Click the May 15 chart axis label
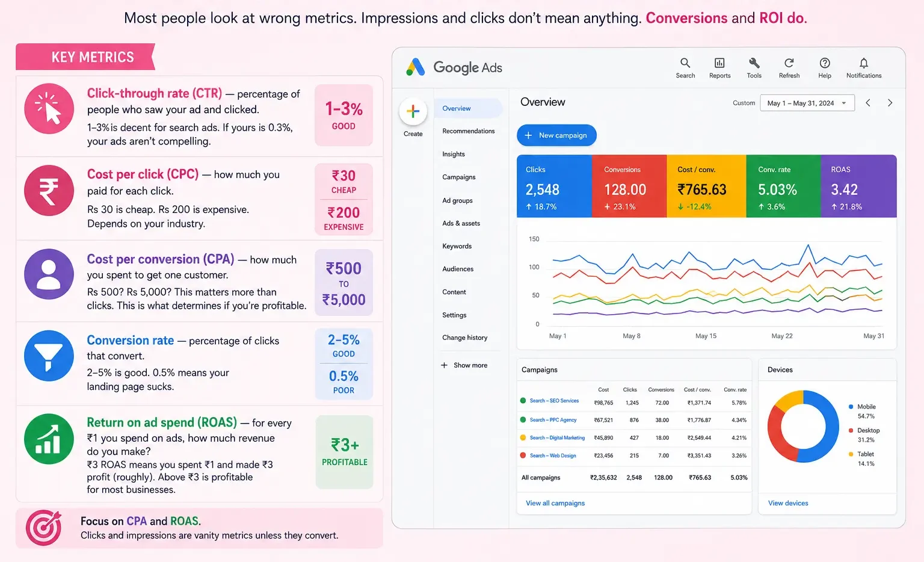The image size is (924, 562). 706,336
